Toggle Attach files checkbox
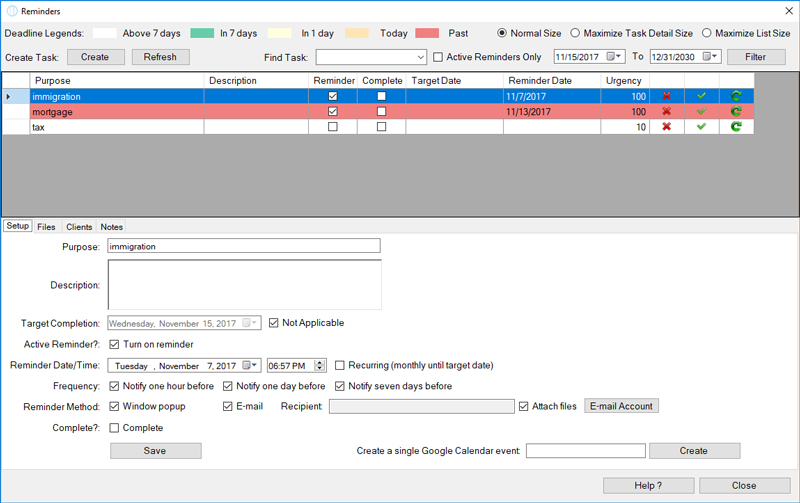Screen dimensions: 800x503 click(523, 407)
